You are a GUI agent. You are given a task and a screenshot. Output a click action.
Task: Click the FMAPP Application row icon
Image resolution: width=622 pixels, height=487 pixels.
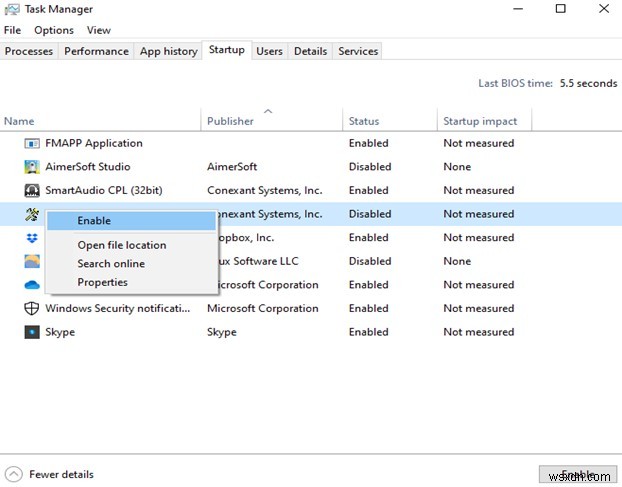pyautogui.click(x=32, y=143)
